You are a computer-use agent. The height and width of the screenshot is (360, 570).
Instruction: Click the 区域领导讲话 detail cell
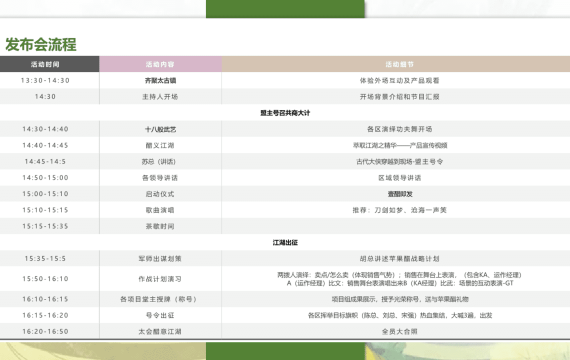click(396, 178)
